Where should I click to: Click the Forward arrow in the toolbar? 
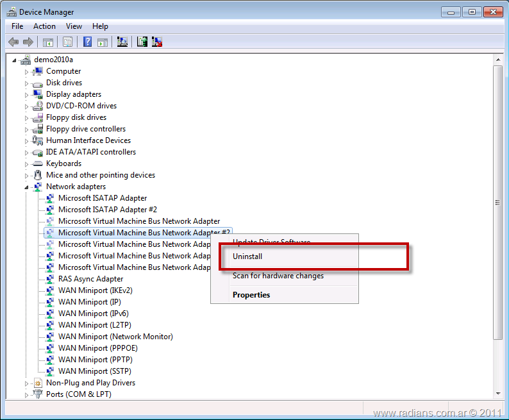click(x=28, y=42)
